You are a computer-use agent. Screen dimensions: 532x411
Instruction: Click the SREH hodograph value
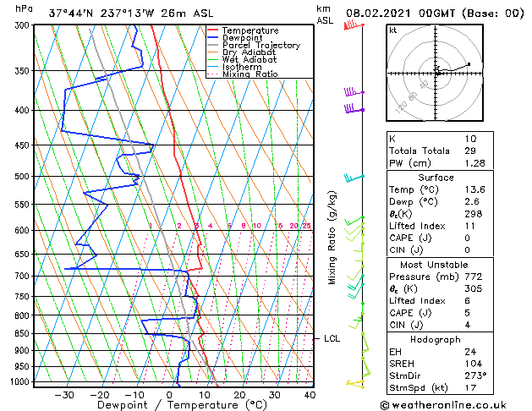[474, 364]
